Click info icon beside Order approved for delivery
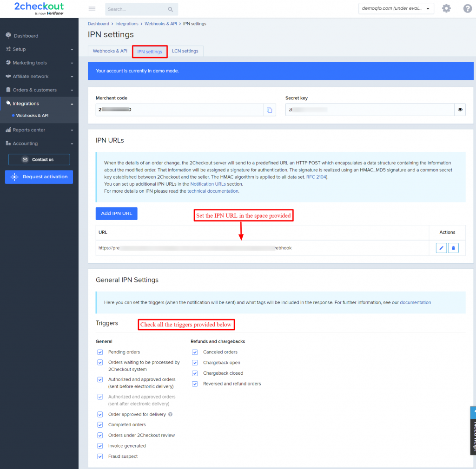This screenshot has width=476, height=469. pos(170,414)
